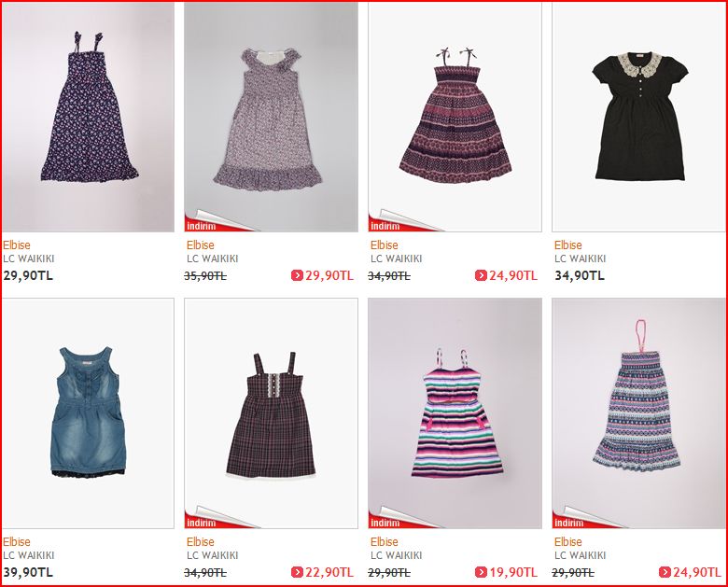Click Elbise link under denim dress
728x587 pixels.
pyautogui.click(x=17, y=542)
